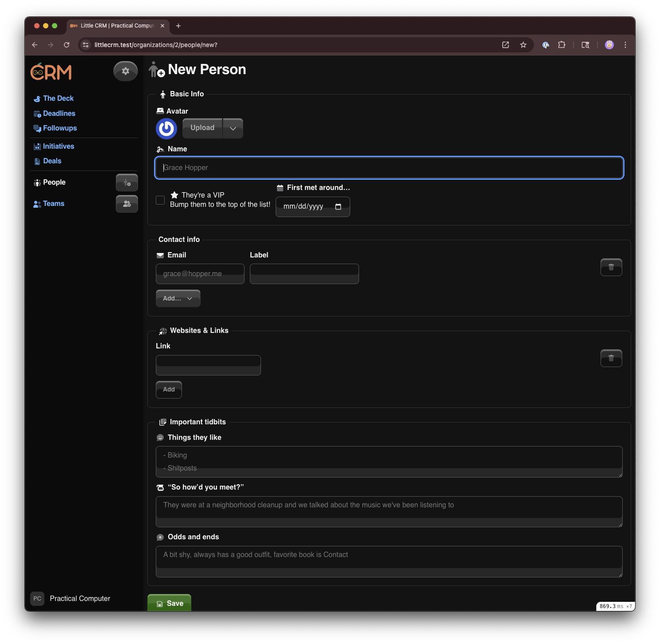Click the Initiatives sidebar icon
Screen dimensions: 660x644
[37, 146]
